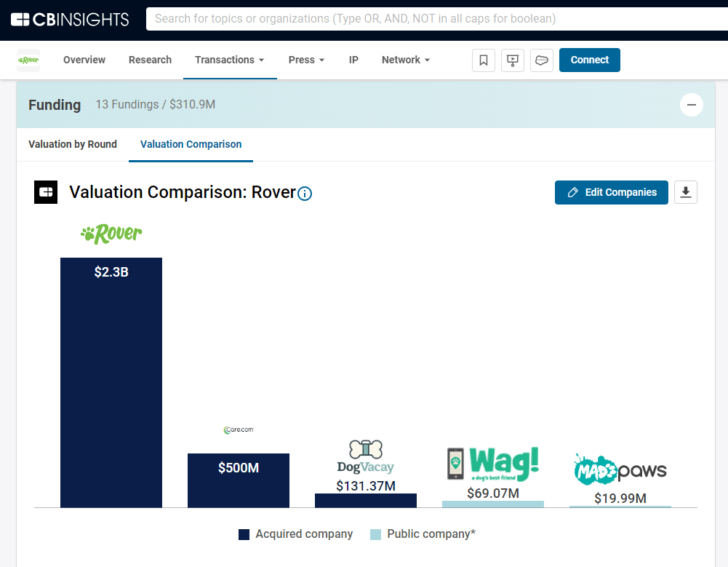Download the valuation comparison chart

tap(686, 192)
